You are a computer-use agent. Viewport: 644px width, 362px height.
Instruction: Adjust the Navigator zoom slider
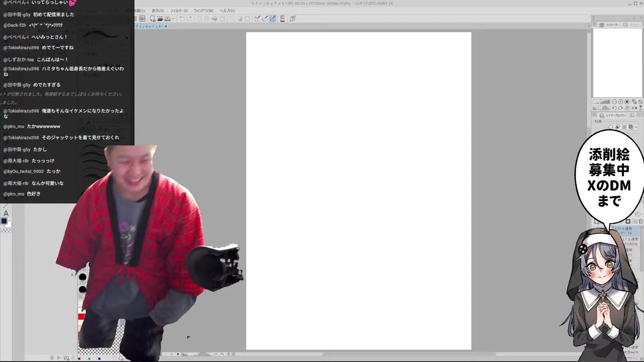602,102
